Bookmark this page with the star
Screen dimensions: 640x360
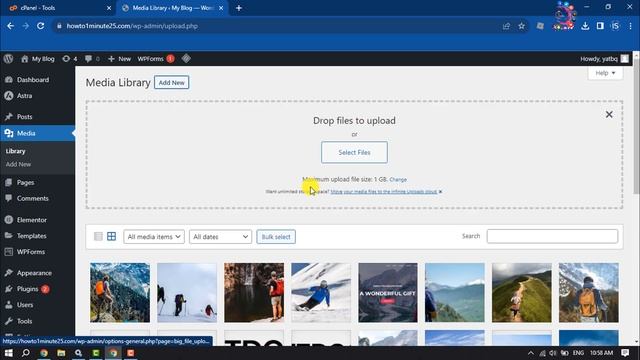tap(521, 26)
